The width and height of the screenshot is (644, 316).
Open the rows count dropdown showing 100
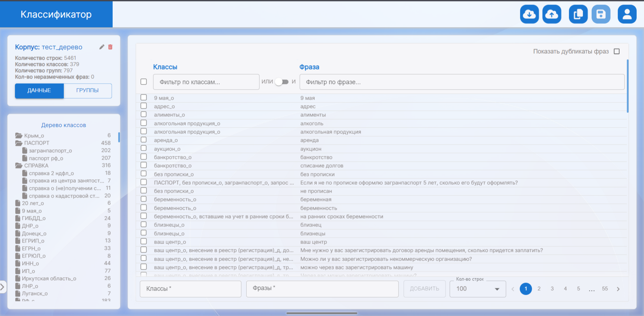click(478, 289)
